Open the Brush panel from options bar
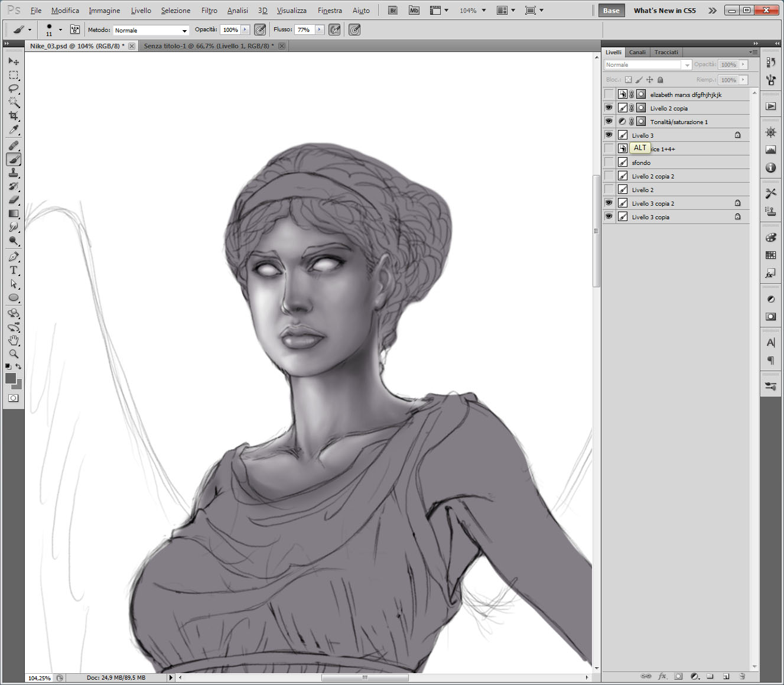Image resolution: width=784 pixels, height=685 pixels. coord(75,30)
